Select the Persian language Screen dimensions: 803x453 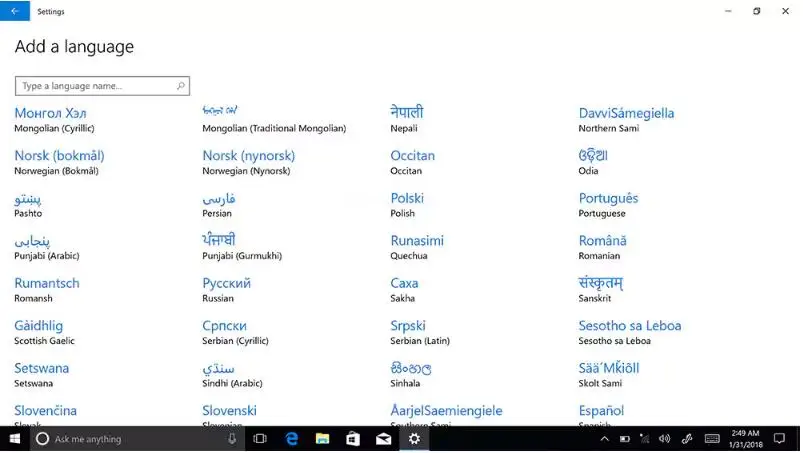[219, 205]
